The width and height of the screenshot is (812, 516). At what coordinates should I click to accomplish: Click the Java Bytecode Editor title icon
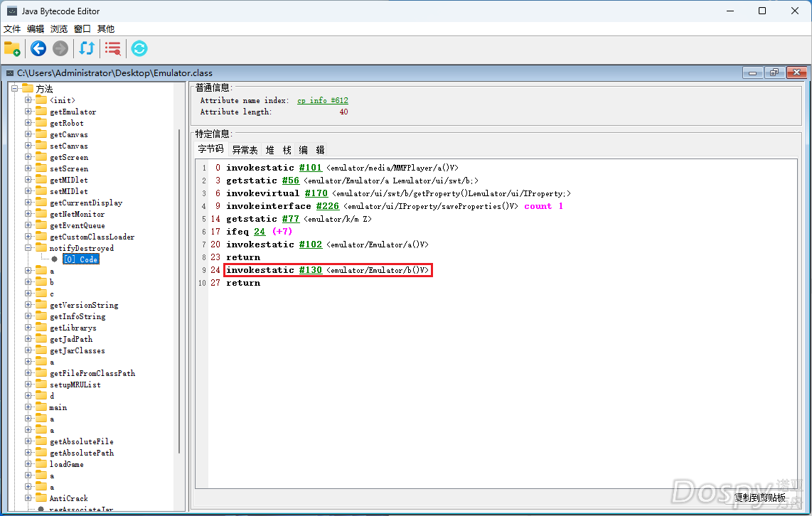tap(11, 11)
